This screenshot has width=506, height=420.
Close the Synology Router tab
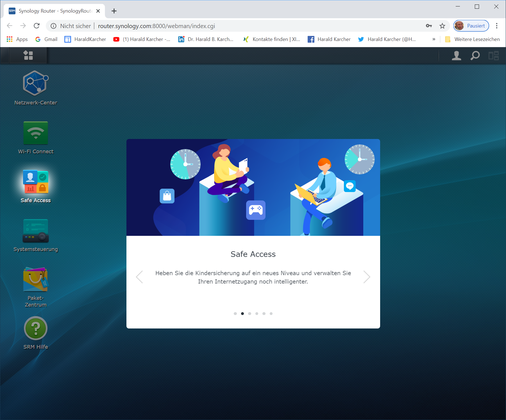[x=98, y=11]
